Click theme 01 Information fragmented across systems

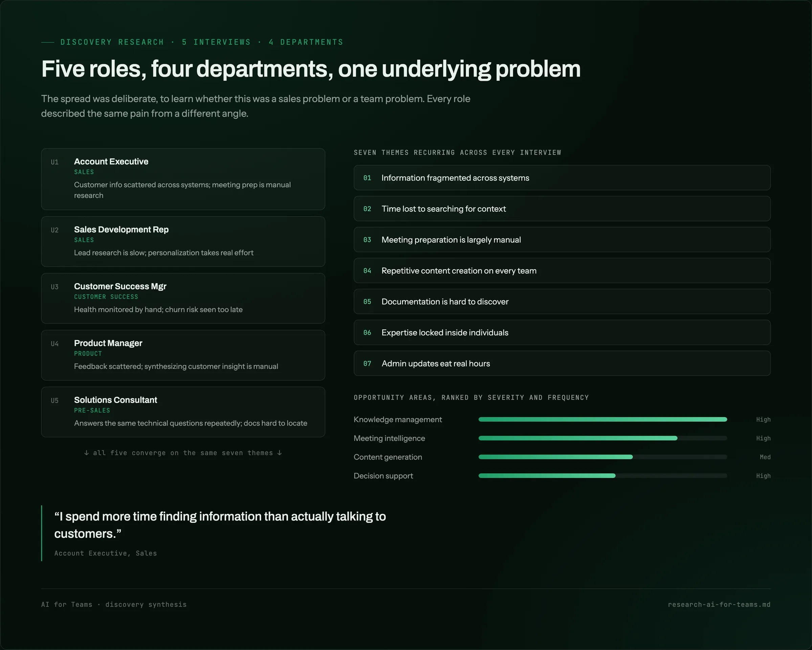562,178
